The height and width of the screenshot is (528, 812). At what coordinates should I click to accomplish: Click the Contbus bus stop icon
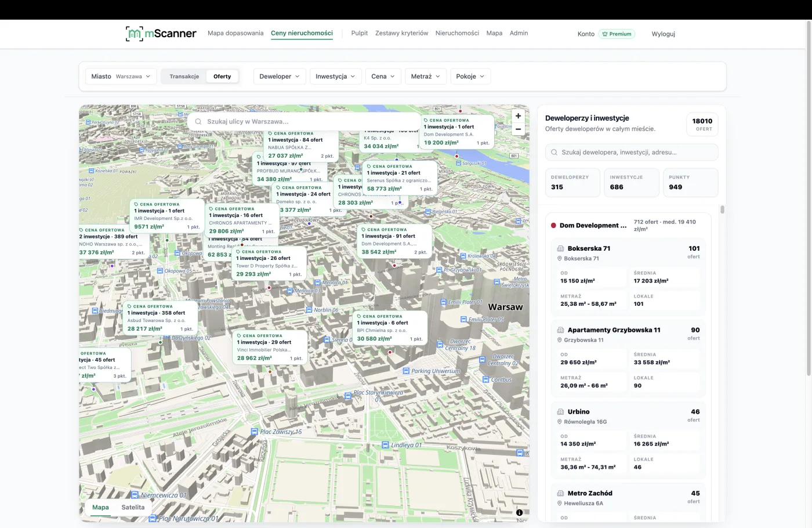[x=485, y=379]
